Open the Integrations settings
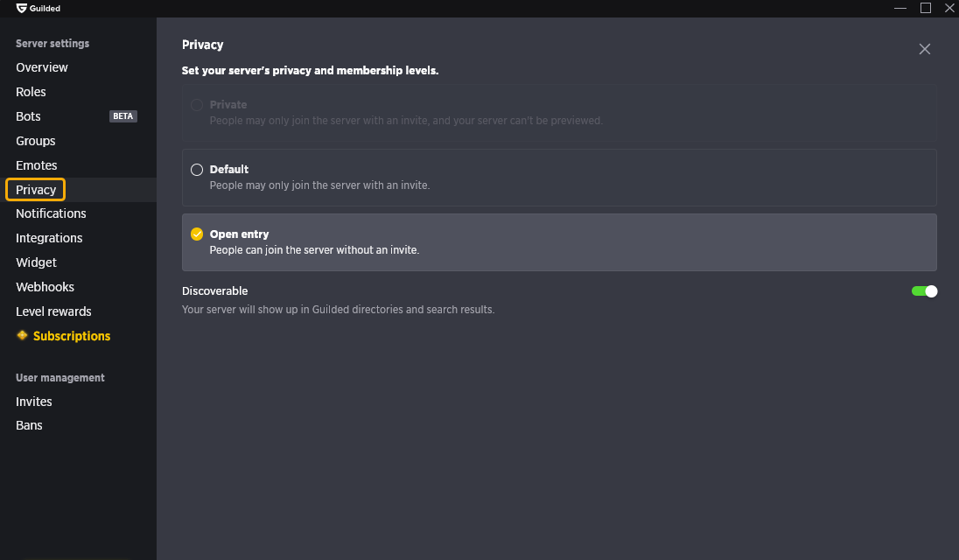The height and width of the screenshot is (560, 959). (x=49, y=238)
